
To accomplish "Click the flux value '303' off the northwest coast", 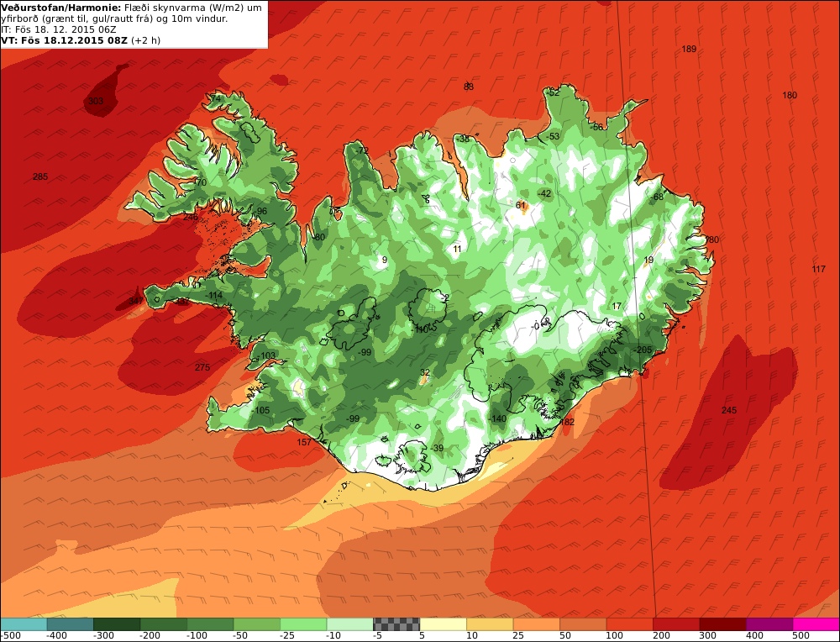I will (96, 102).
